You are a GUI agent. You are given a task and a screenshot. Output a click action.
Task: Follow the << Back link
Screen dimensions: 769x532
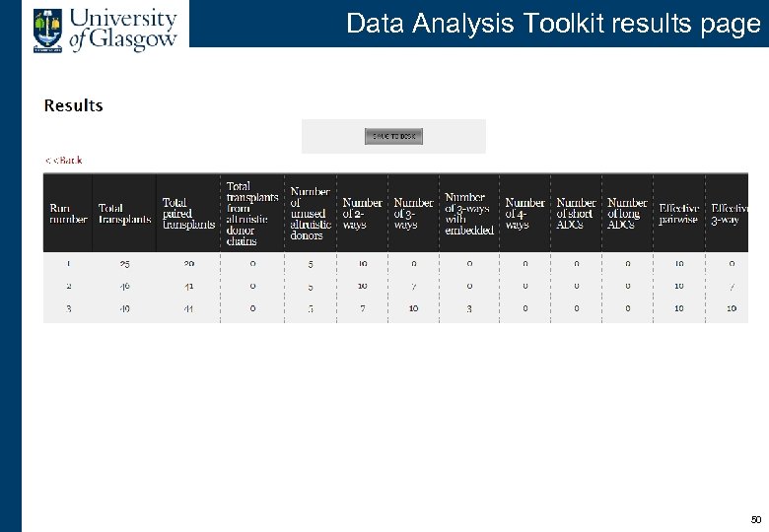point(64,160)
